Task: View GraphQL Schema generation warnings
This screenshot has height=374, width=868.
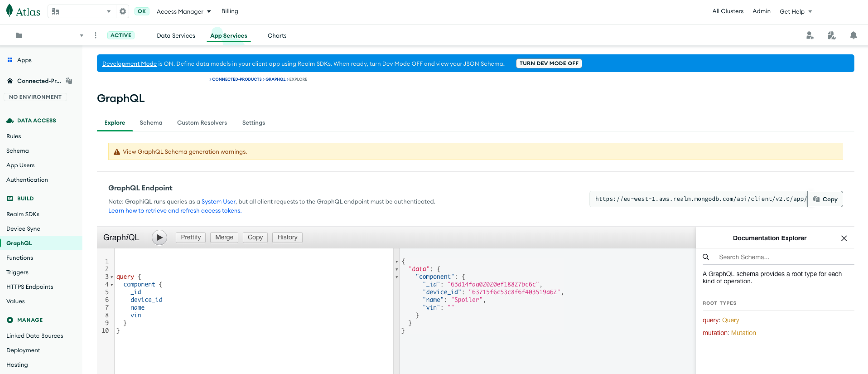Action: point(185,152)
